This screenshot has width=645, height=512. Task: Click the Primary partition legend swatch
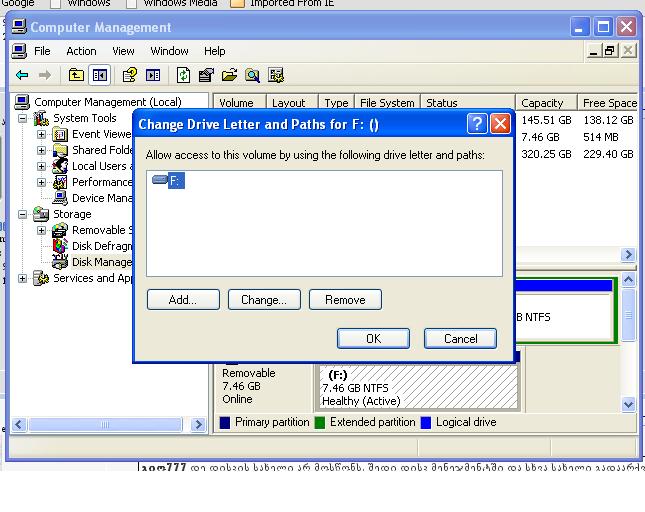[225, 423]
